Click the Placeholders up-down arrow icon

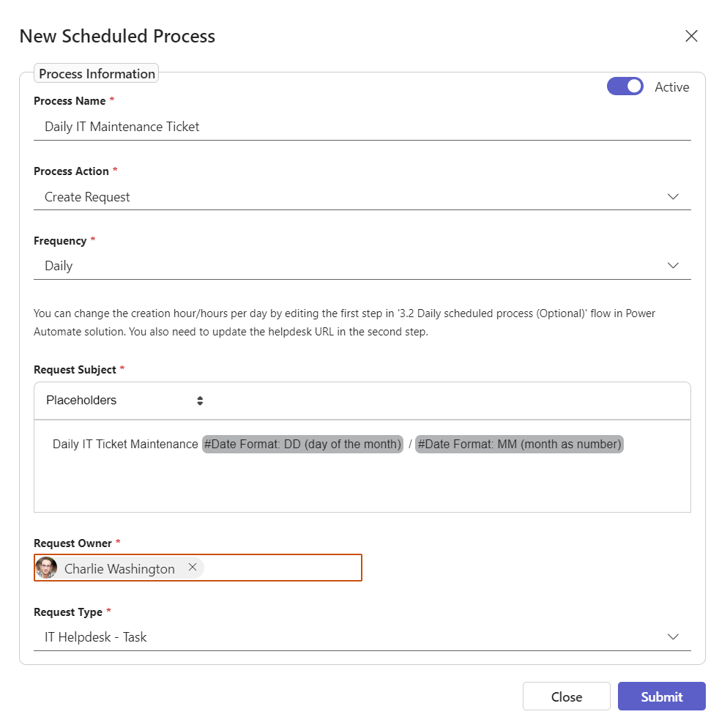pos(200,401)
